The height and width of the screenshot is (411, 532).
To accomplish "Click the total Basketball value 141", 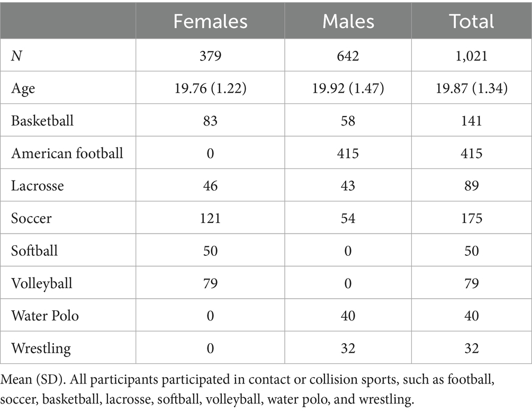I will (471, 121).
